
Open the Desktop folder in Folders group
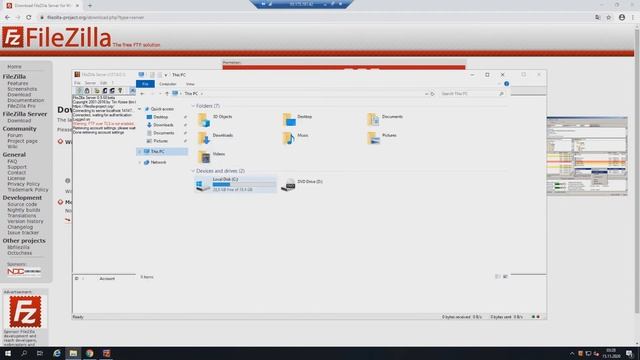(x=298, y=120)
